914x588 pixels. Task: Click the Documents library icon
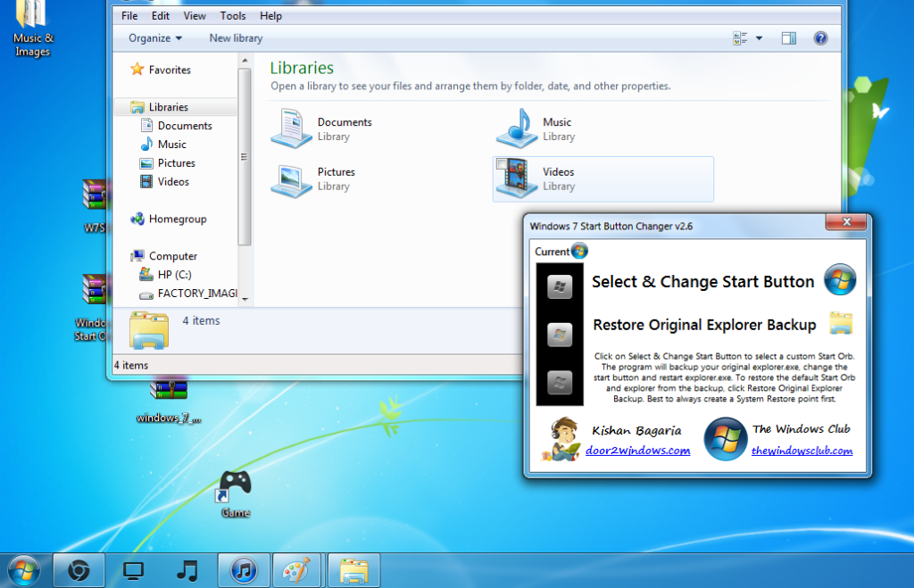tap(292, 128)
